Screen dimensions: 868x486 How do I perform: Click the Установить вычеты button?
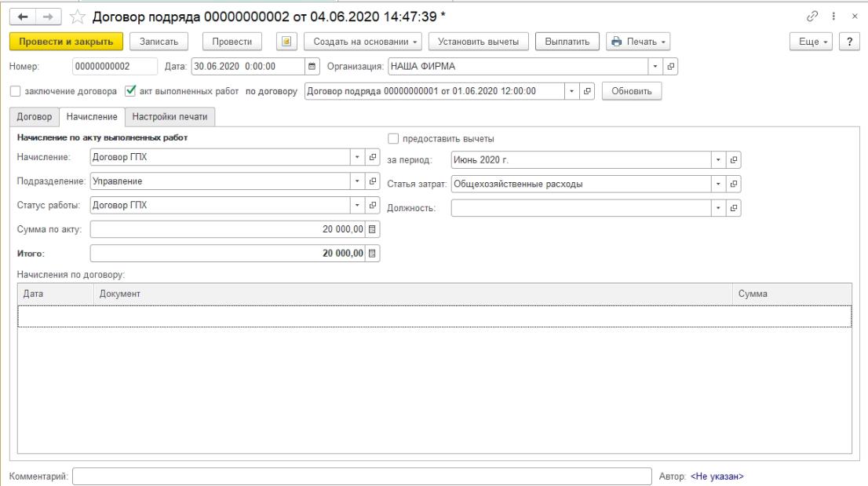pos(479,41)
